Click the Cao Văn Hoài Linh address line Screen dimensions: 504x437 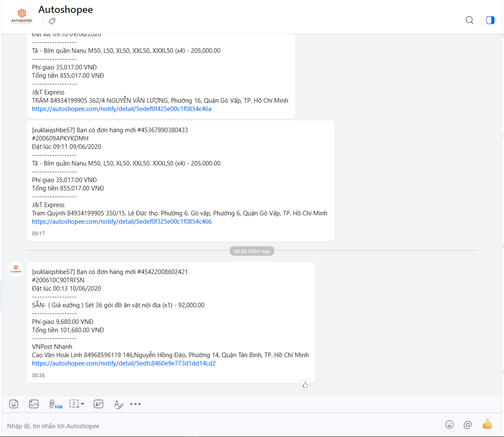(x=170, y=355)
